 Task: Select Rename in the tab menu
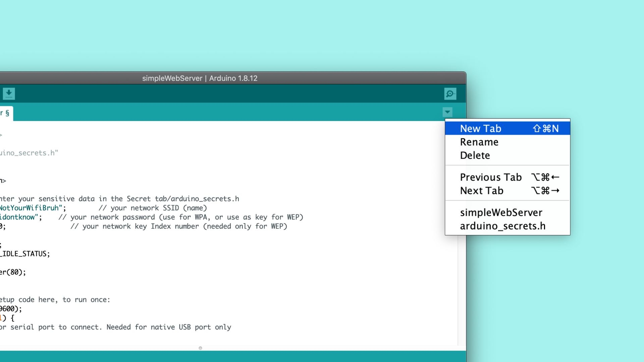[x=479, y=142]
